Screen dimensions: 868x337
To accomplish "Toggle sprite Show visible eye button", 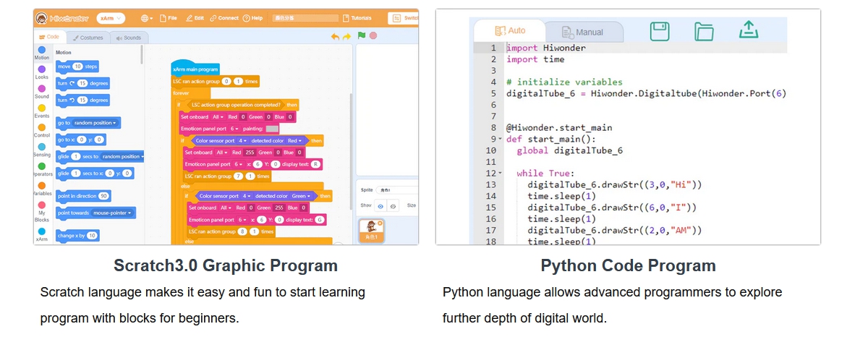I will coord(381,205).
